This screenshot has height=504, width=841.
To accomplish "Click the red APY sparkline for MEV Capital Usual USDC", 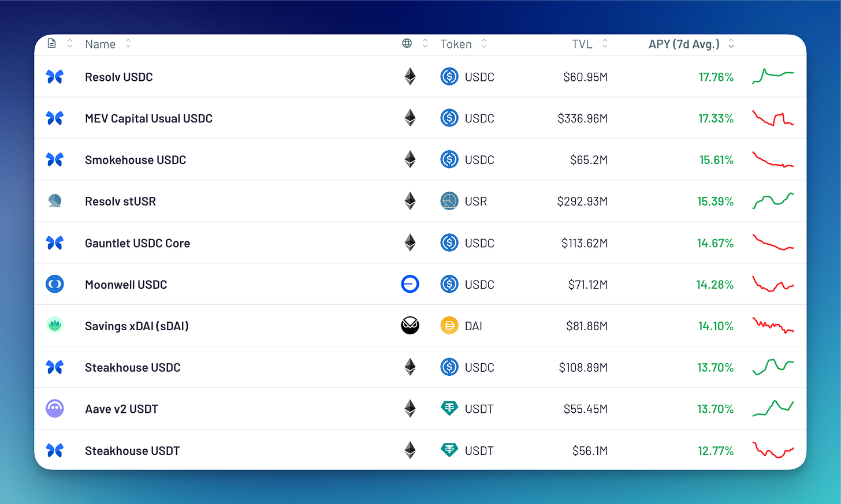I will tap(773, 118).
